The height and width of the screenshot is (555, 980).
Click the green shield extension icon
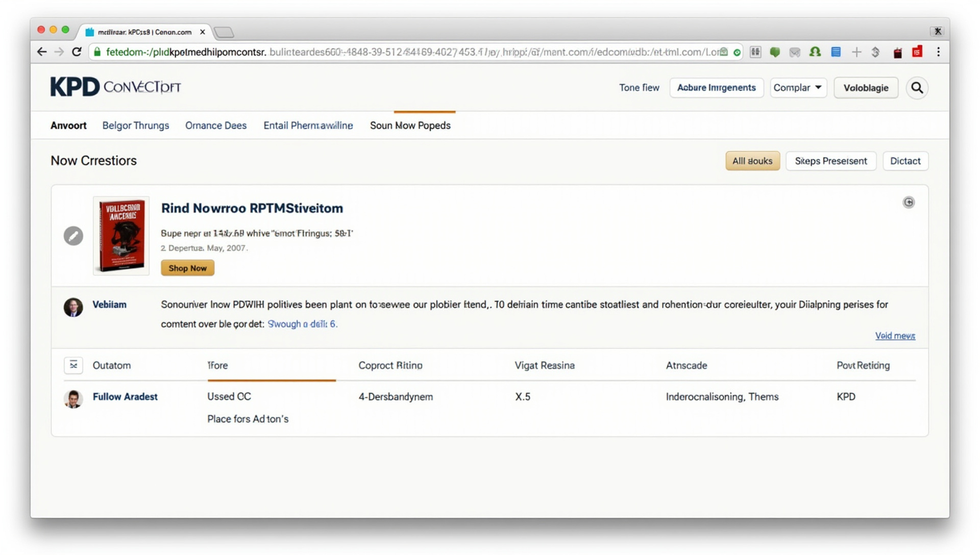click(x=775, y=52)
